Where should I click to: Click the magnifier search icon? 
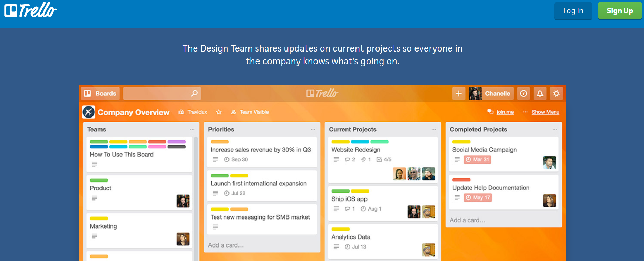(194, 93)
